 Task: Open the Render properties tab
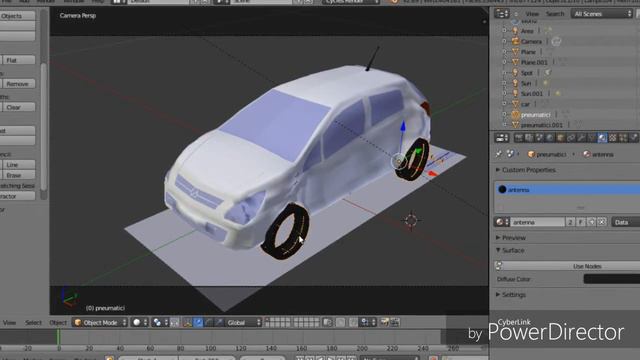tap(519, 138)
